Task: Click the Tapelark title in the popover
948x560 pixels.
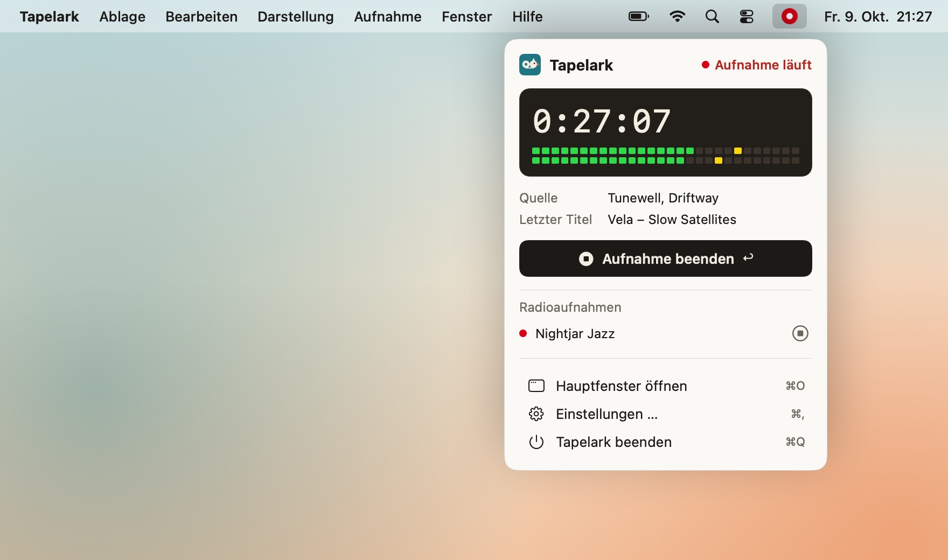Action: [x=581, y=65]
